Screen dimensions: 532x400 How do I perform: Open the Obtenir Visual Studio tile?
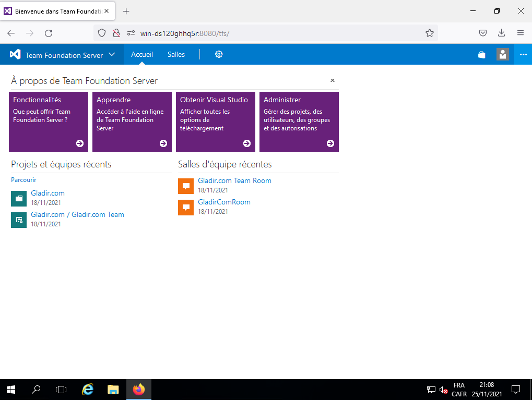[x=216, y=122]
